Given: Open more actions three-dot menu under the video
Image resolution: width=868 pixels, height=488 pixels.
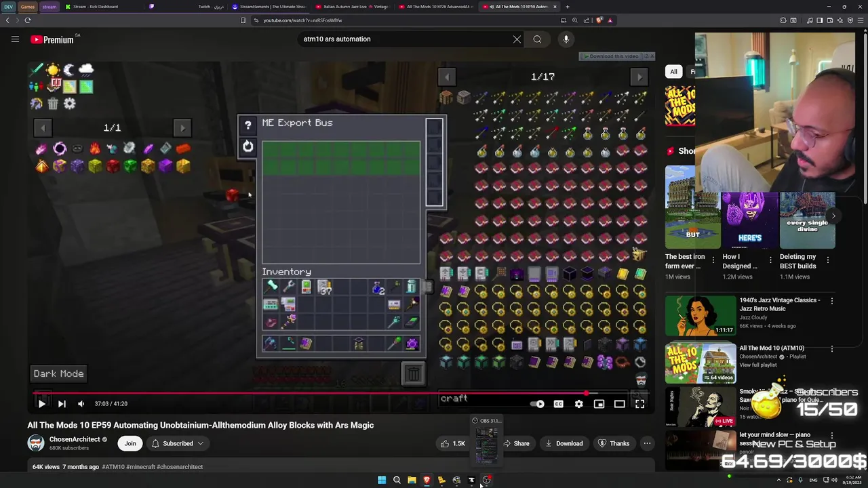Looking at the screenshot, I should 647,443.
